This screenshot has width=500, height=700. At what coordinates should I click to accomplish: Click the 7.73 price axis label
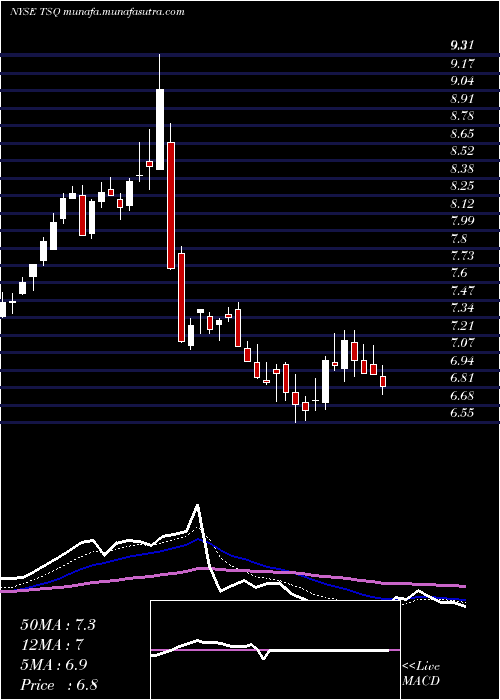point(462,256)
